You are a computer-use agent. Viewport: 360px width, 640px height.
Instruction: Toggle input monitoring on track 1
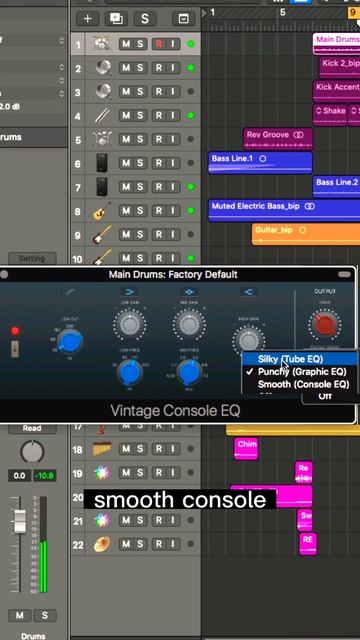coord(173,44)
